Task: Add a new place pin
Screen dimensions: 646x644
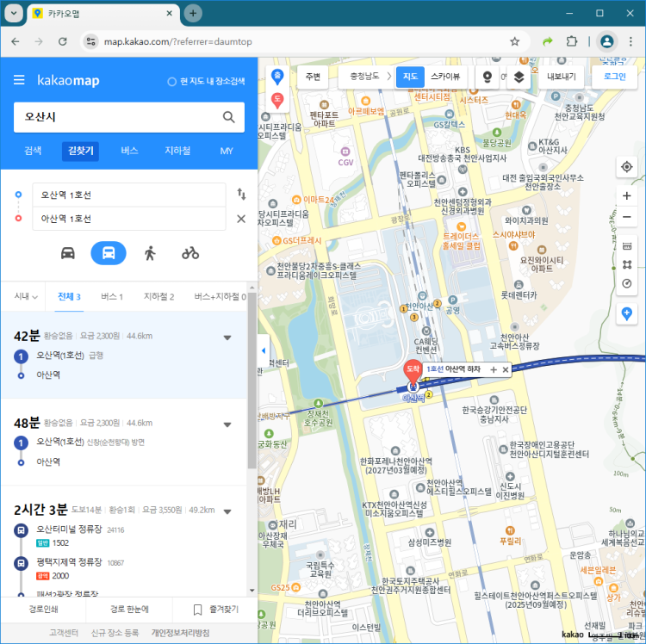Action: 627,313
